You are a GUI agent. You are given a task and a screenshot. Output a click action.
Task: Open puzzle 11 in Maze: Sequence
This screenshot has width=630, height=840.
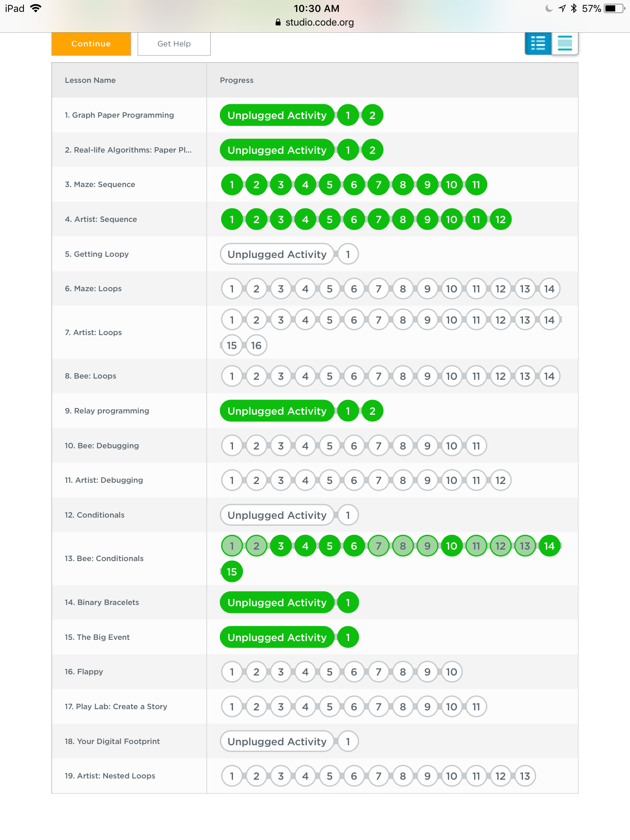(476, 185)
